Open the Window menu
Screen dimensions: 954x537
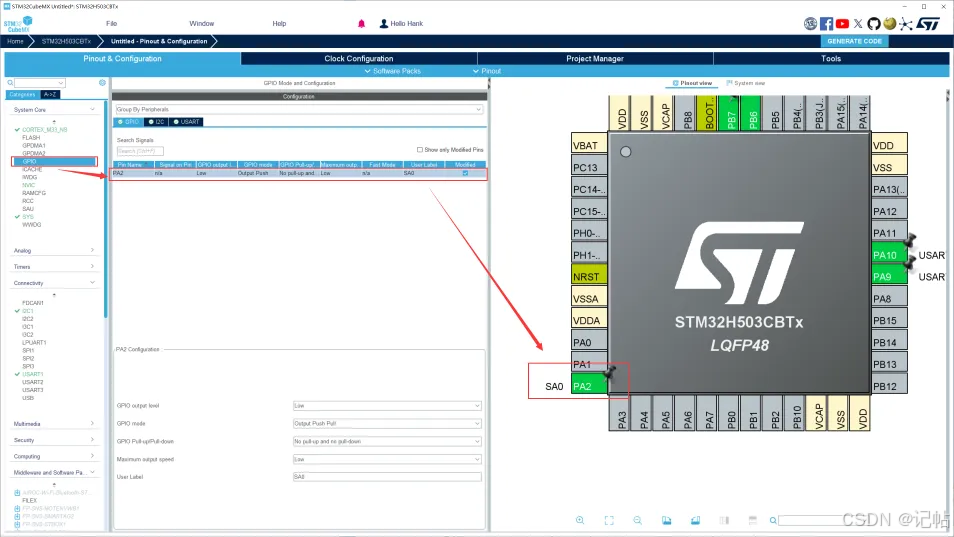201,23
